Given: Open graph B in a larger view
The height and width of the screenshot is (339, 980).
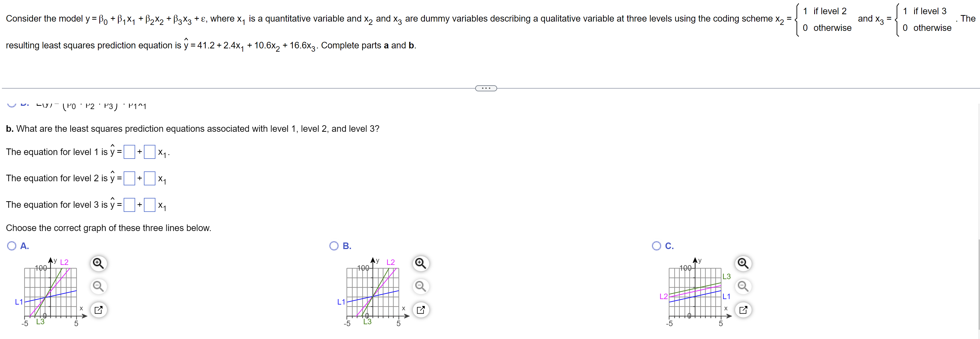Looking at the screenshot, I should (x=421, y=310).
